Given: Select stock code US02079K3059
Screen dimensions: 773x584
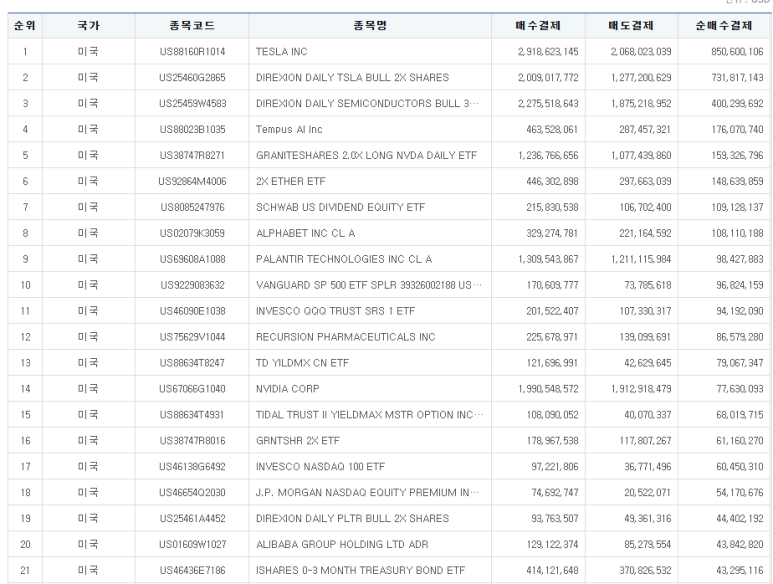Looking at the screenshot, I should coord(192,234).
